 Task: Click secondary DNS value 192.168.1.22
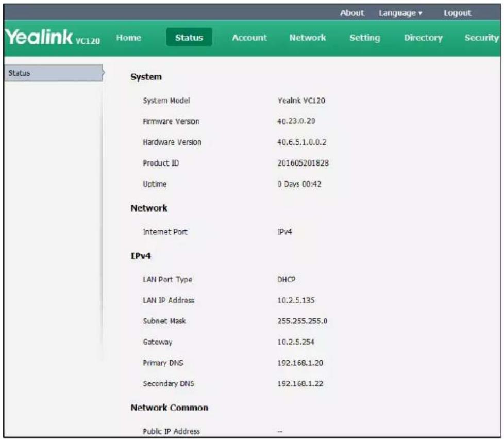click(x=300, y=384)
